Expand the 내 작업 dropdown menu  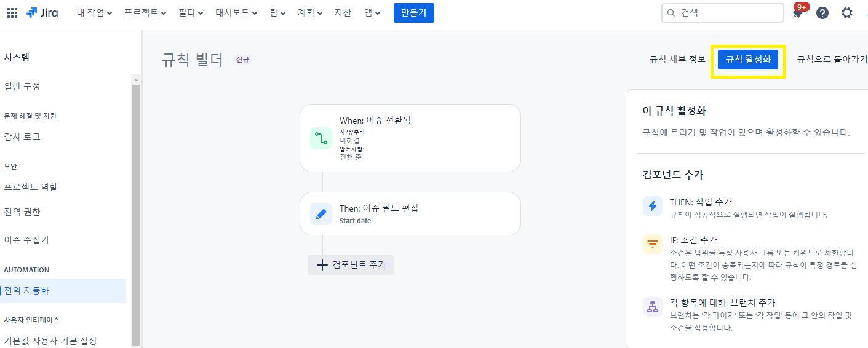coord(95,13)
